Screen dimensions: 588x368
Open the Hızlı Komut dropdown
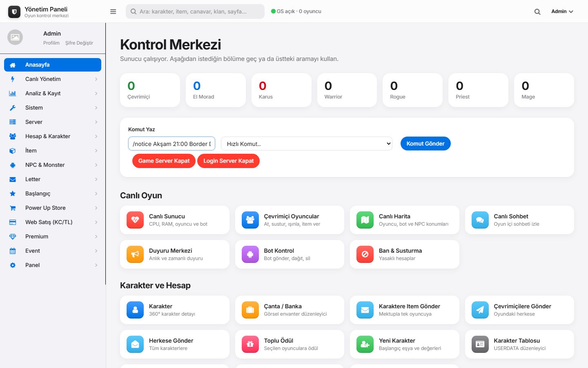click(307, 144)
